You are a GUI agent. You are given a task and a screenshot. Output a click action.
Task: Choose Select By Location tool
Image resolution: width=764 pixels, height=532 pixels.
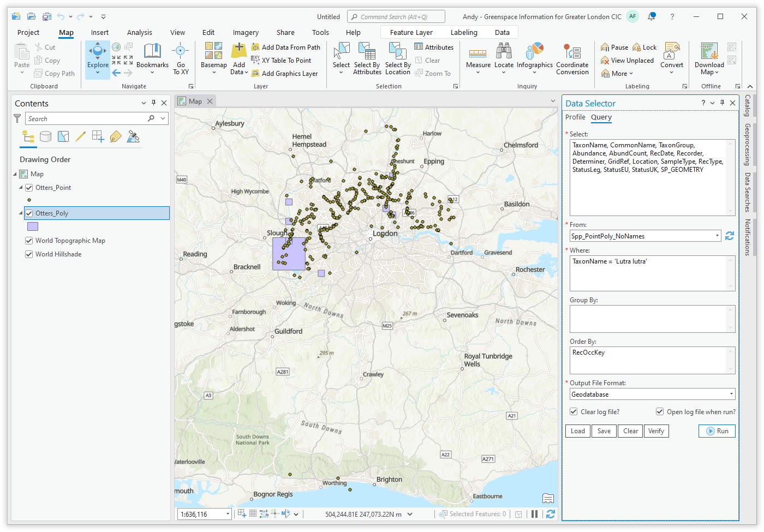tap(398, 59)
